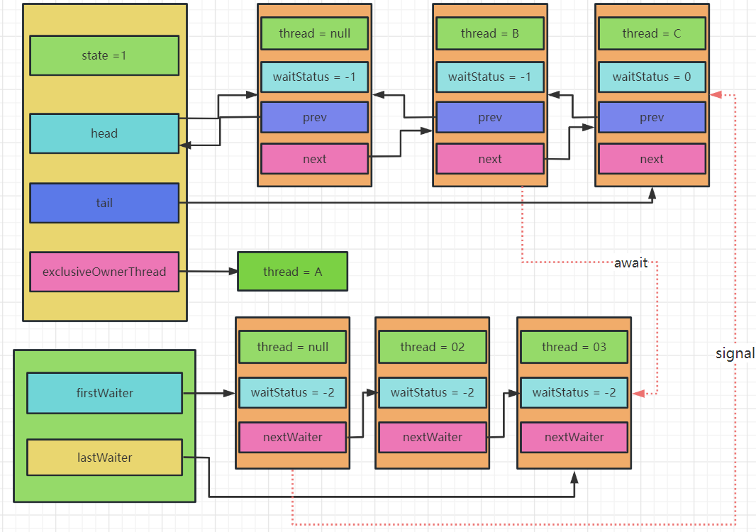Screen dimensions: 756x532
Task: Select the green "state =1" box
Action: (x=104, y=55)
